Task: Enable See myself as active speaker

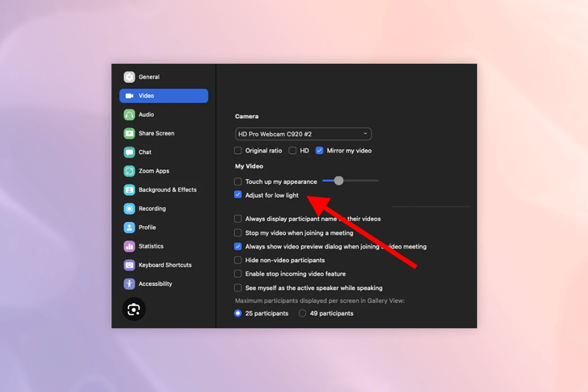Action: [x=238, y=288]
